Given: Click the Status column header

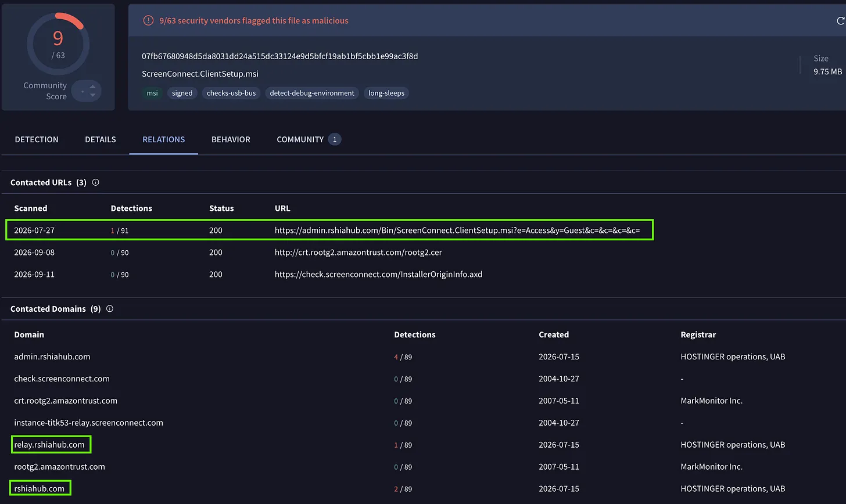Looking at the screenshot, I should 221,208.
